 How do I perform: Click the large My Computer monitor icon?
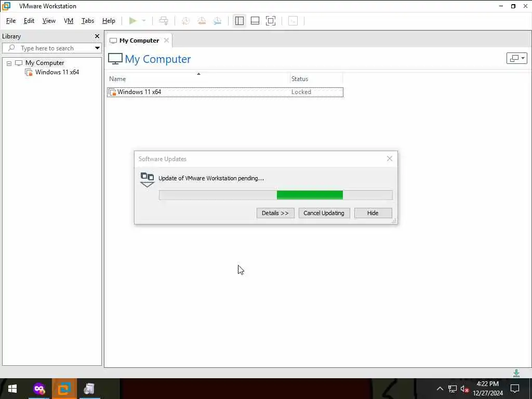pos(115,59)
